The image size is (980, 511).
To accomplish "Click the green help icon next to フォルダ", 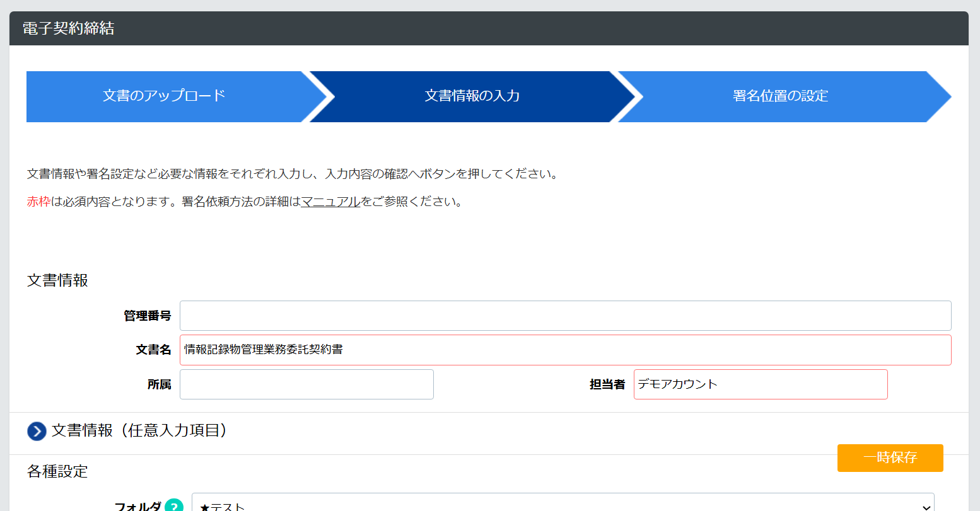I will coord(174,505).
